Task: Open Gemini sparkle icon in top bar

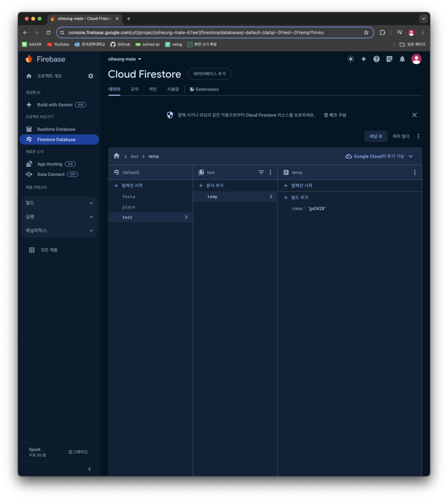Action: 363,59
